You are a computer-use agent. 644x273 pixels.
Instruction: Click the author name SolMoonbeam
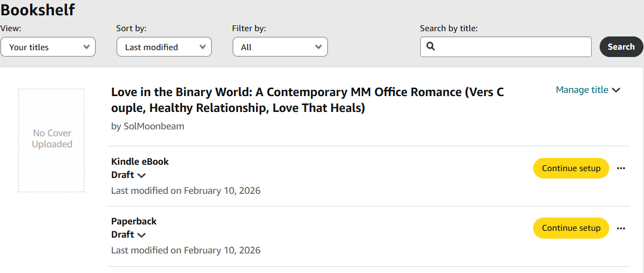[x=154, y=126]
